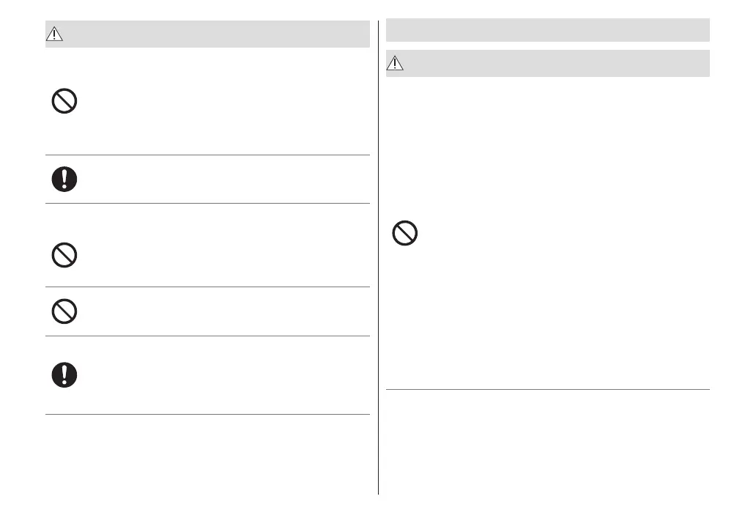Click the third prohibition icon in the left column
756x532 pixels.
point(64,311)
